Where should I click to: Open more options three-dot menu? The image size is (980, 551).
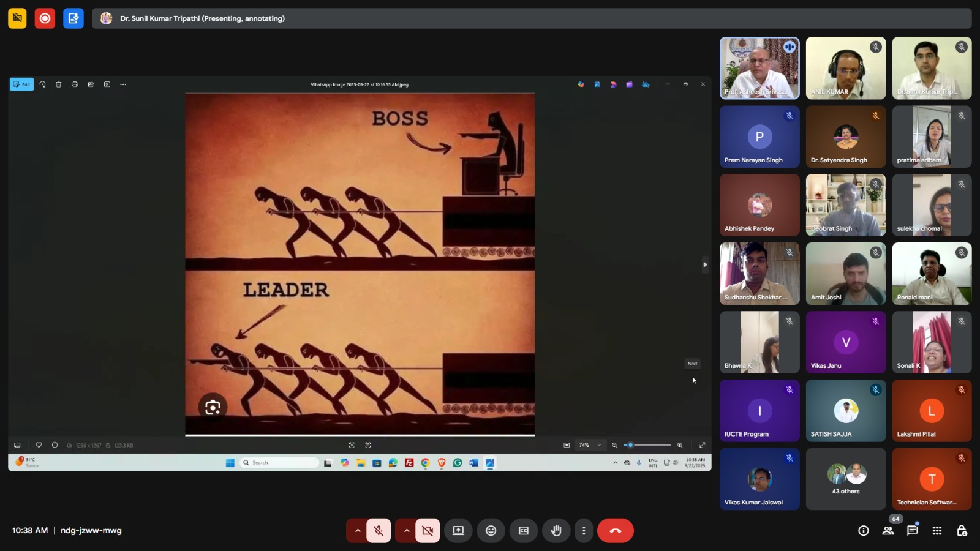(x=583, y=531)
